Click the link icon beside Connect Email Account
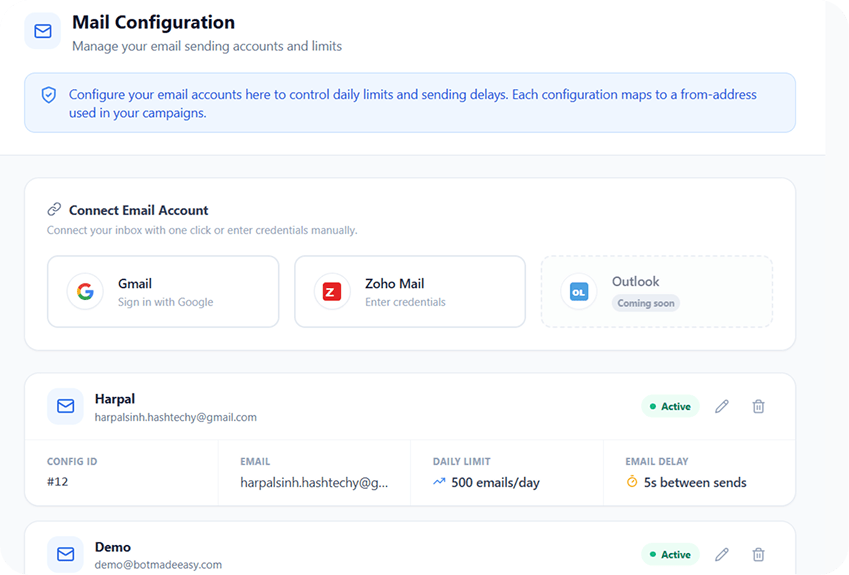Viewport: 849px width, 575px height. [x=54, y=209]
